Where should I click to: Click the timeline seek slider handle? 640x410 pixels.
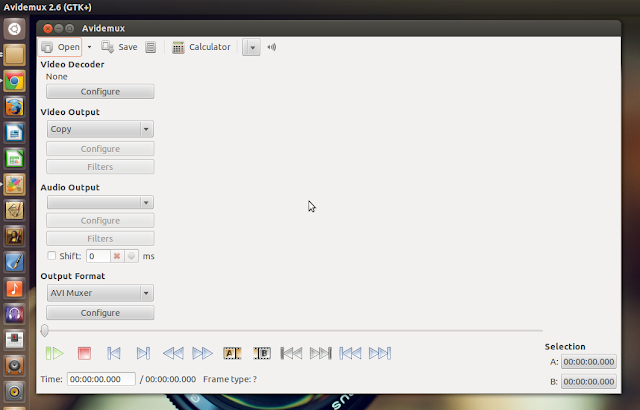(x=44, y=330)
